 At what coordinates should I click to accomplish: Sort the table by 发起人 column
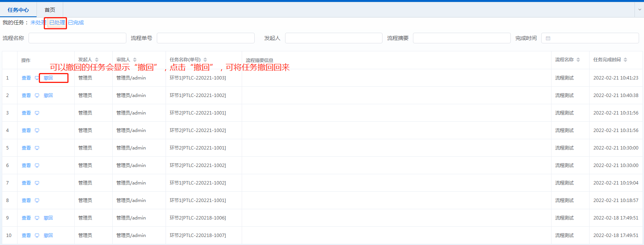click(x=97, y=60)
